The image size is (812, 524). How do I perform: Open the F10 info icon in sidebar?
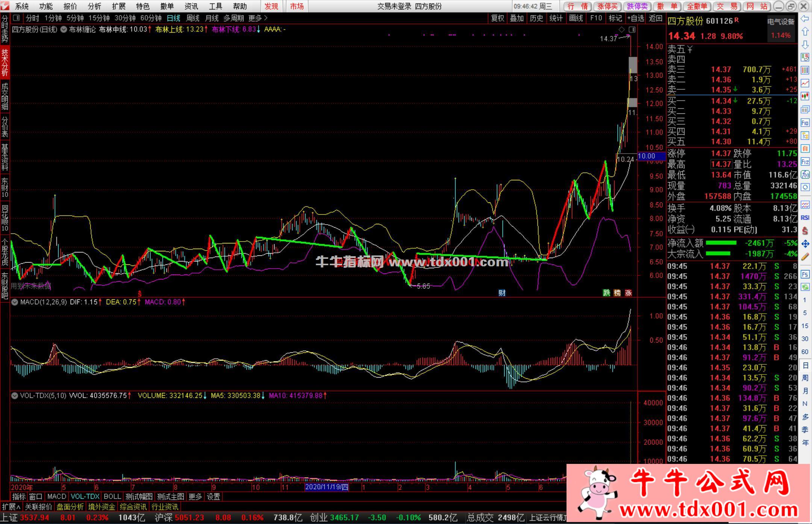[x=805, y=123]
